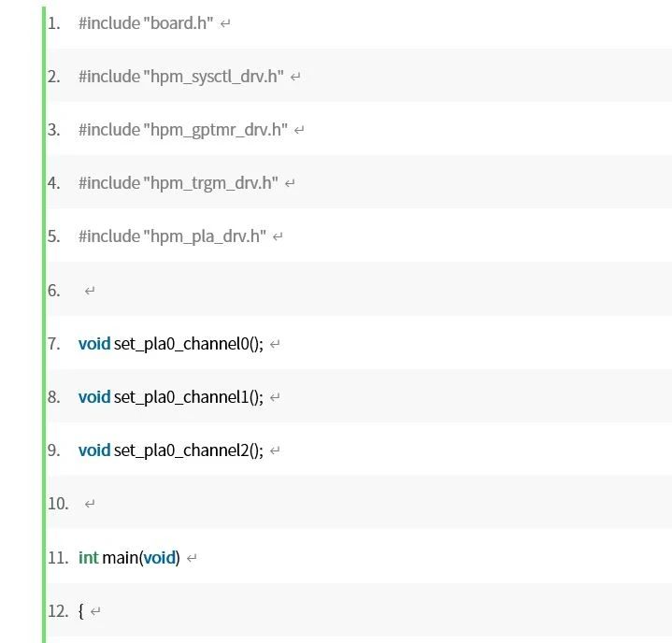This screenshot has width=672, height=643.
Task: Click the opening brace on line 12
Action: point(81,611)
